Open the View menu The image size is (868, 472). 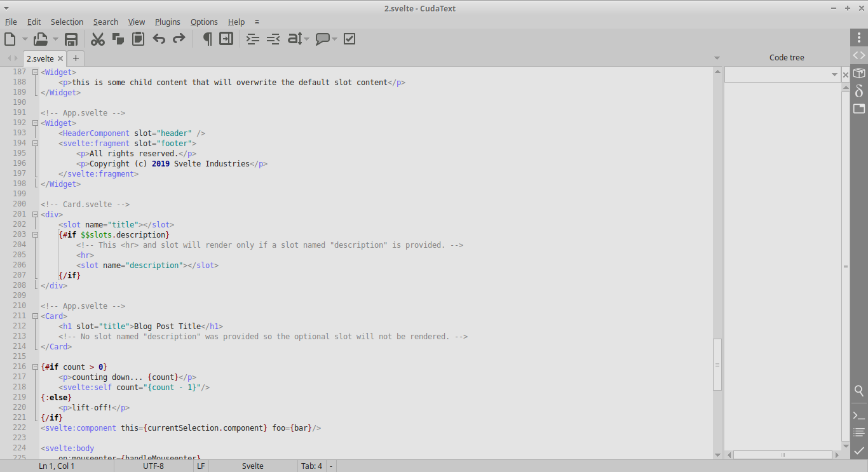(137, 22)
